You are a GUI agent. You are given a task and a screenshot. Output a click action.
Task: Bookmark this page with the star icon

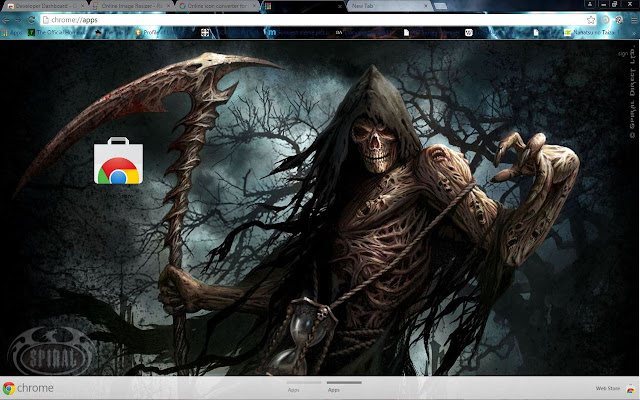point(591,20)
